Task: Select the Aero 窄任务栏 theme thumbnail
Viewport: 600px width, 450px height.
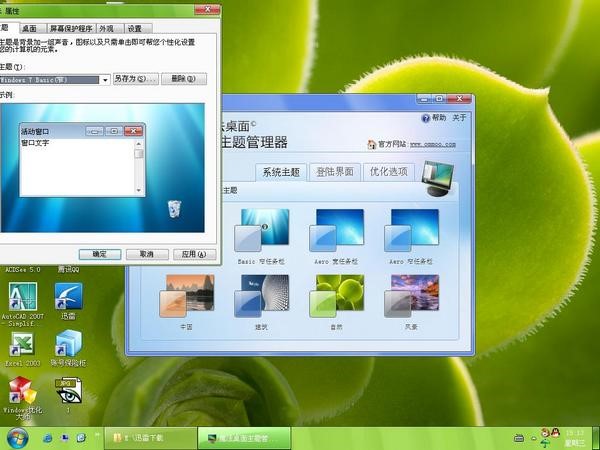Action: point(412,230)
